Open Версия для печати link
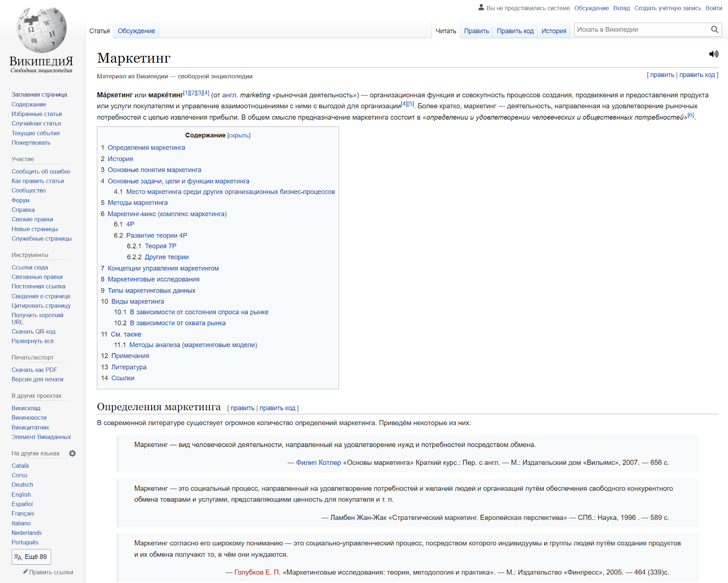The height and width of the screenshot is (583, 728). (37, 379)
